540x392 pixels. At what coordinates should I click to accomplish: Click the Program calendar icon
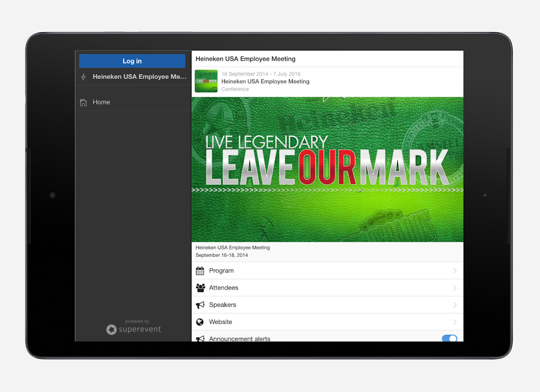[x=200, y=271]
